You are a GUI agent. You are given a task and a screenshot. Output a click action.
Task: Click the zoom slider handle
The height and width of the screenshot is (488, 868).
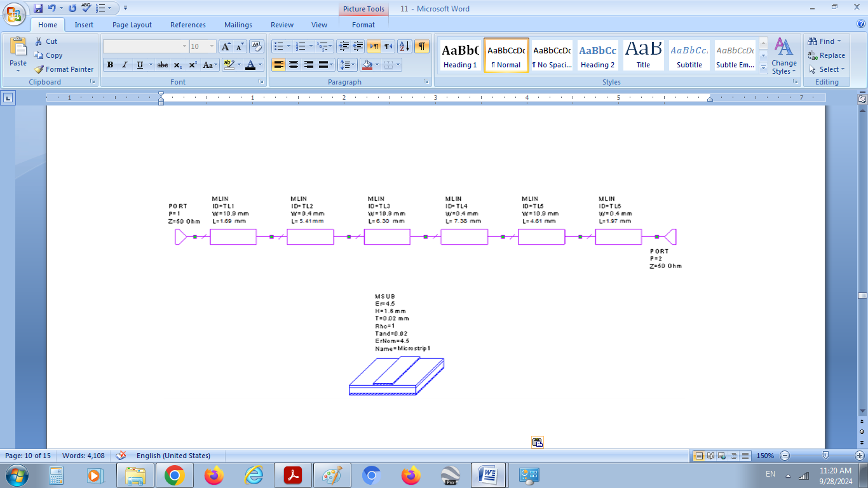(x=825, y=456)
